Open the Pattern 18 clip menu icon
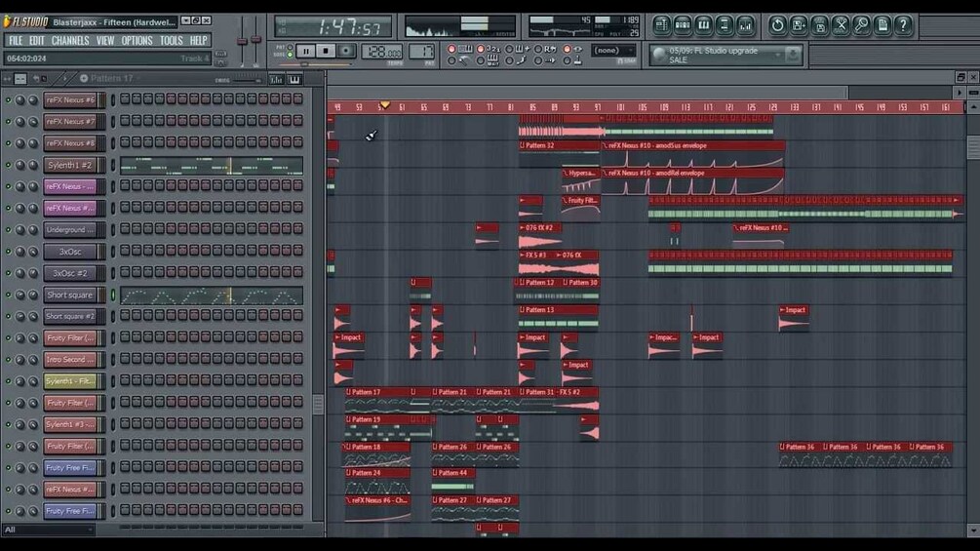980x551 pixels. click(x=349, y=448)
